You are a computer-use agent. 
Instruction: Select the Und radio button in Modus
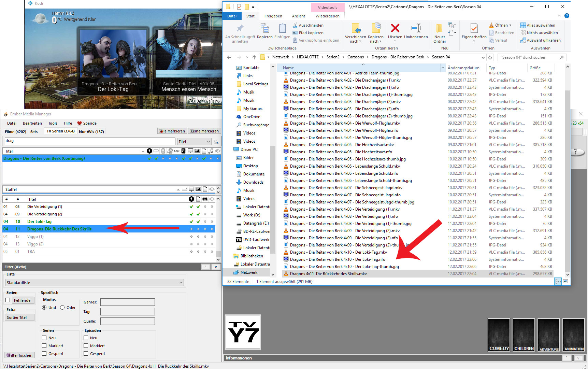(x=44, y=308)
